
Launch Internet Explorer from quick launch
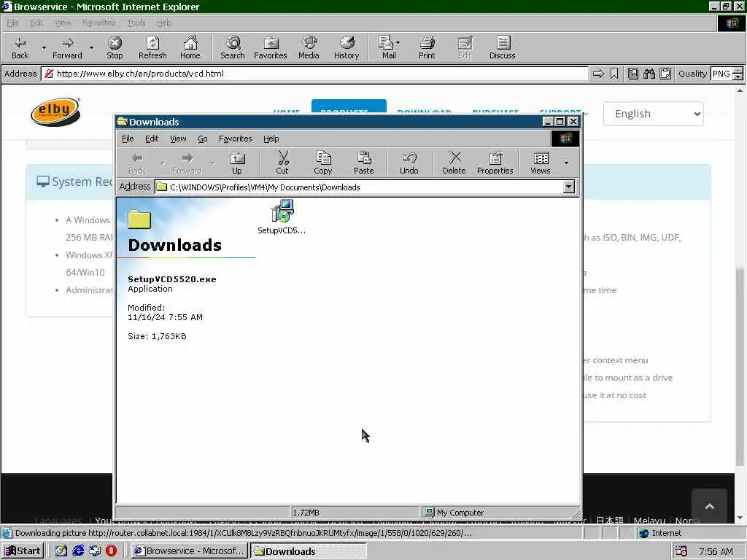pyautogui.click(x=78, y=551)
